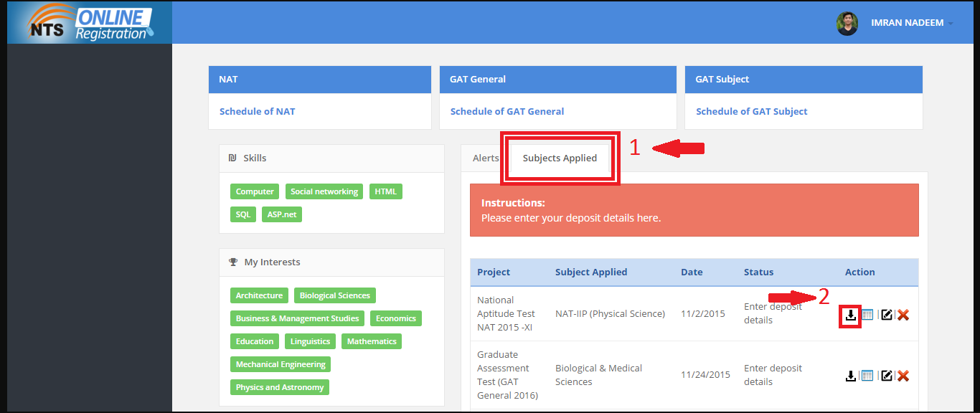Click the edit icon for NAT-IIP (Physical Science)
This screenshot has width=980, height=413.
tap(887, 313)
